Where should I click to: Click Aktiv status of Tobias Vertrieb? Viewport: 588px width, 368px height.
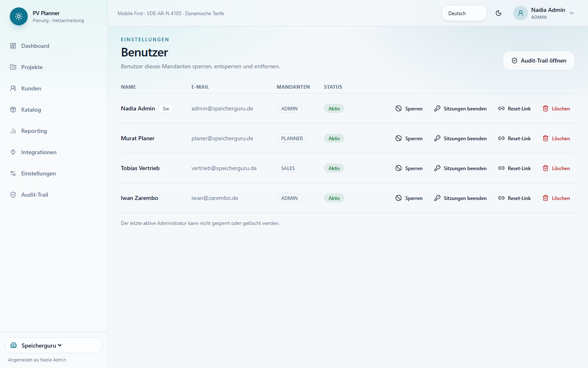point(334,168)
